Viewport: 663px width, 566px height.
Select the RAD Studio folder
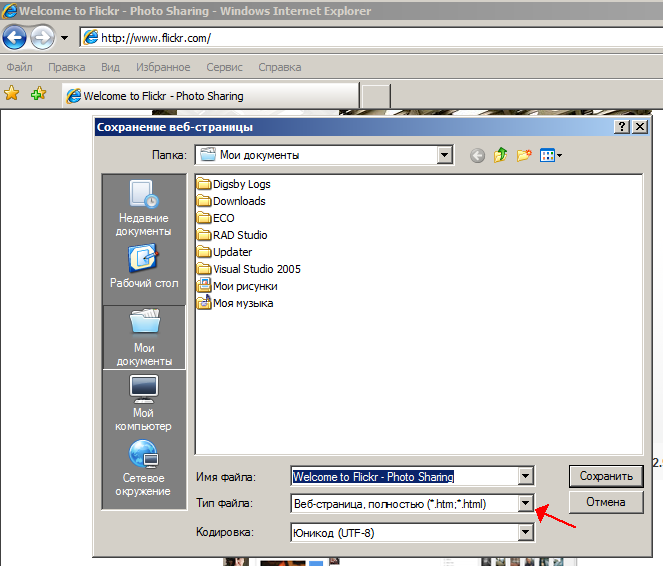[x=233, y=235]
